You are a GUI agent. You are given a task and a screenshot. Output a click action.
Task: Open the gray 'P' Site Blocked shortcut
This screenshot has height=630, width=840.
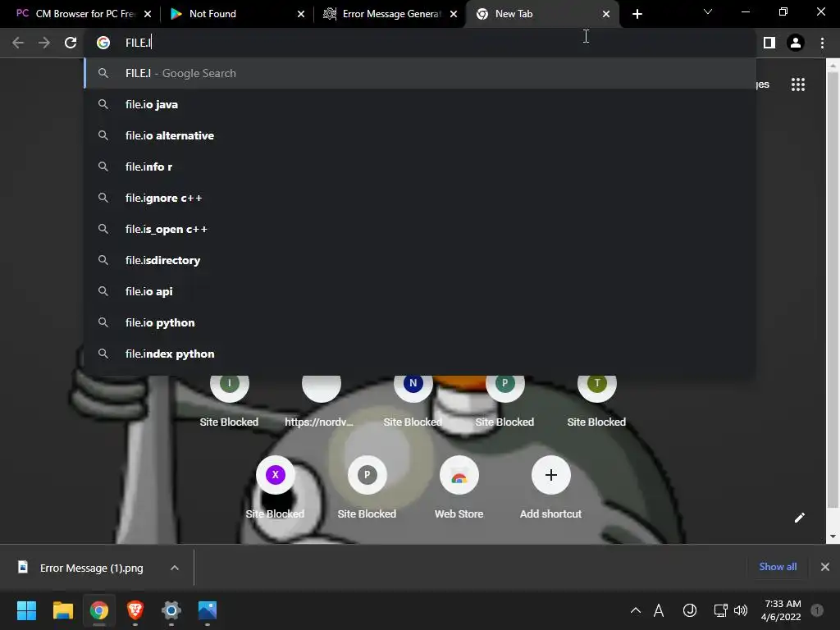[367, 489]
